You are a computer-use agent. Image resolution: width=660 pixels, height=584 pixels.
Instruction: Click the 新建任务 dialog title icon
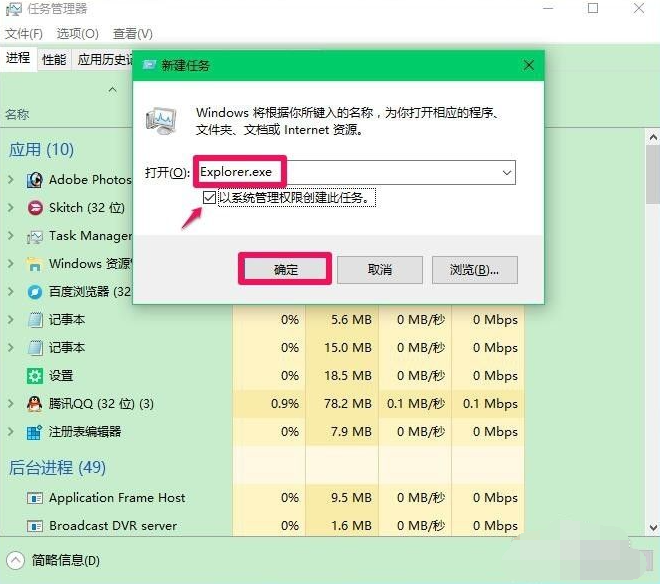(x=149, y=65)
